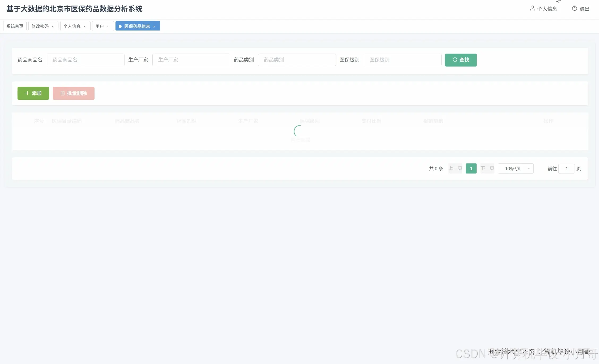This screenshot has height=364, width=599.
Task: Close the 用户 tab with its × icon
Action: 108,27
